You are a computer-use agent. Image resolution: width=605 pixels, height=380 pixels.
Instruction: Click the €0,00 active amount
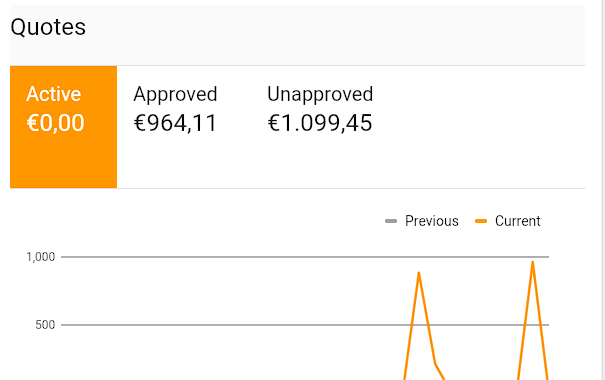click(55, 123)
